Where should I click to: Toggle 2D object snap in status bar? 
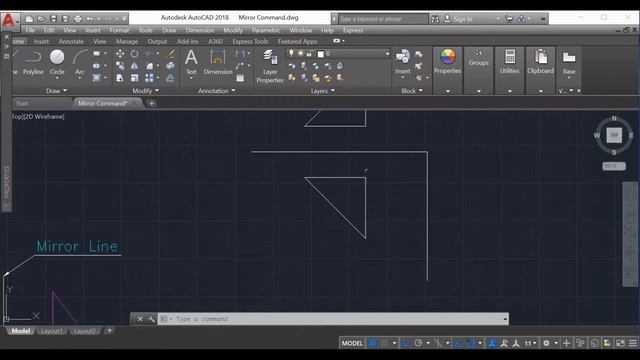tap(471, 343)
